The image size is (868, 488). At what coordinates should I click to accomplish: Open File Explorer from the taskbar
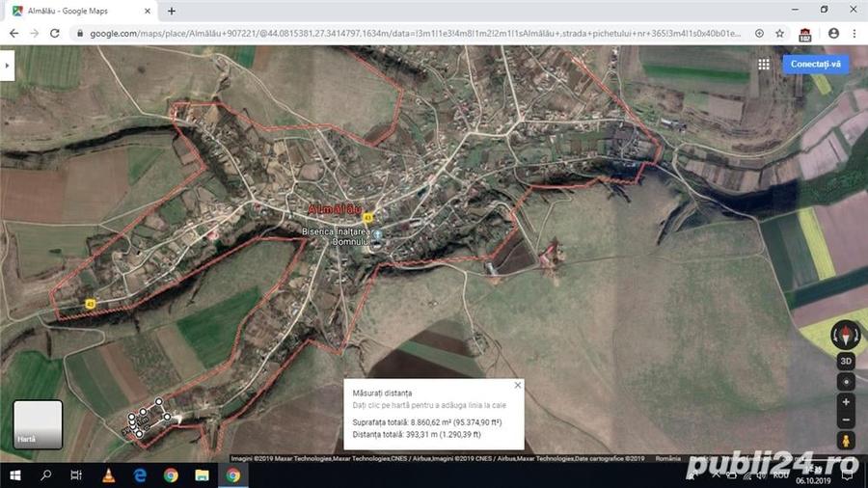(x=203, y=475)
